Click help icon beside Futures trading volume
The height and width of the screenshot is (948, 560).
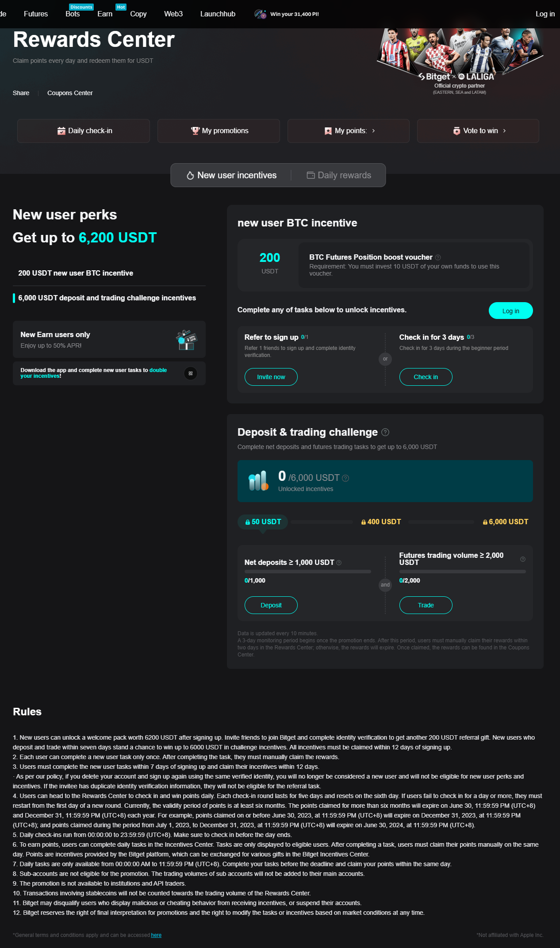pyautogui.click(x=523, y=559)
